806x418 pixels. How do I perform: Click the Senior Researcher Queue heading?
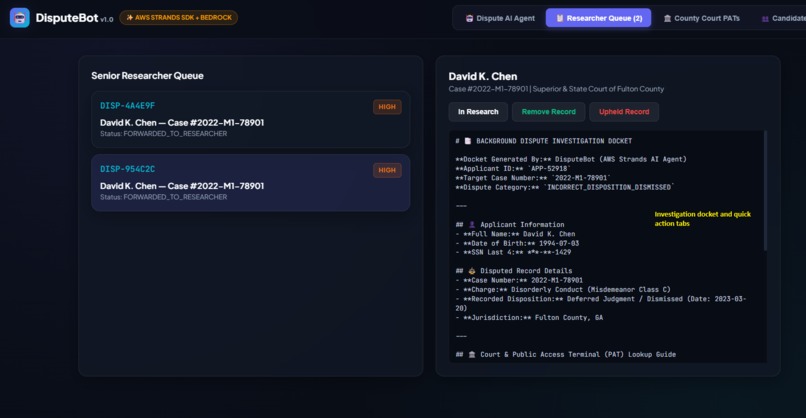click(x=148, y=76)
